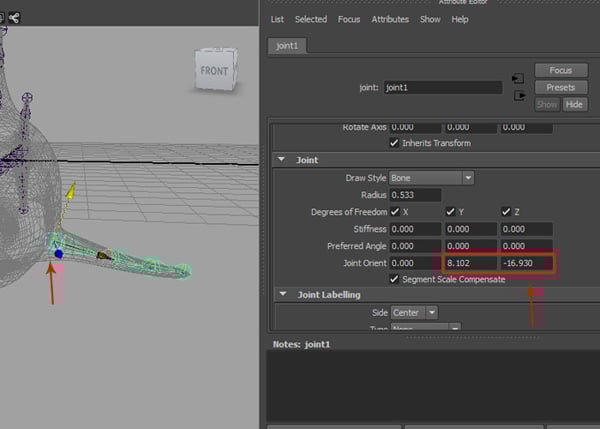Toggle the Inherits Transform checkbox
600x429 pixels.
[x=394, y=143]
